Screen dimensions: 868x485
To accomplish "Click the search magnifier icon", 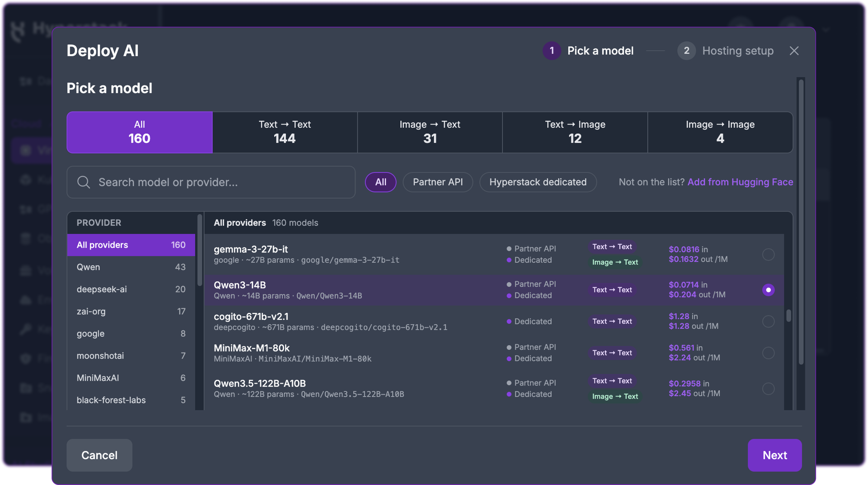I will tap(83, 182).
